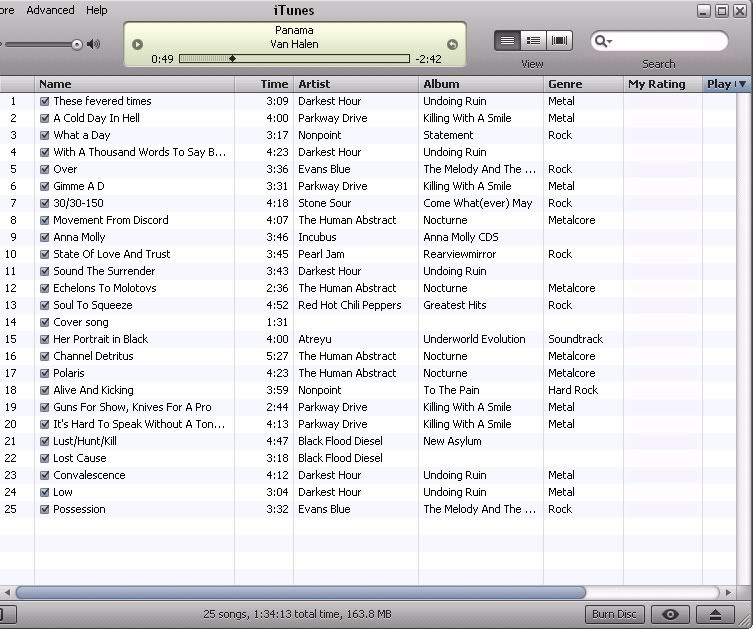Uncheck the These fevered times checkbox
The height and width of the screenshot is (629, 753).
click(45, 101)
